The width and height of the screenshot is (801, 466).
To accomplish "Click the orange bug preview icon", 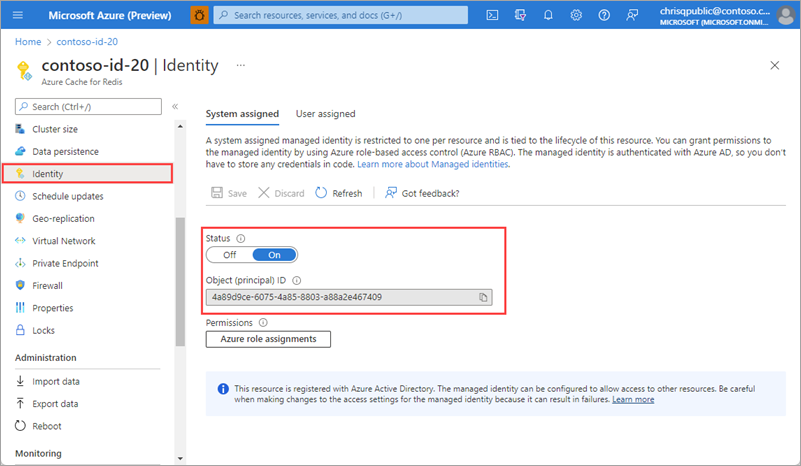I will coord(199,15).
